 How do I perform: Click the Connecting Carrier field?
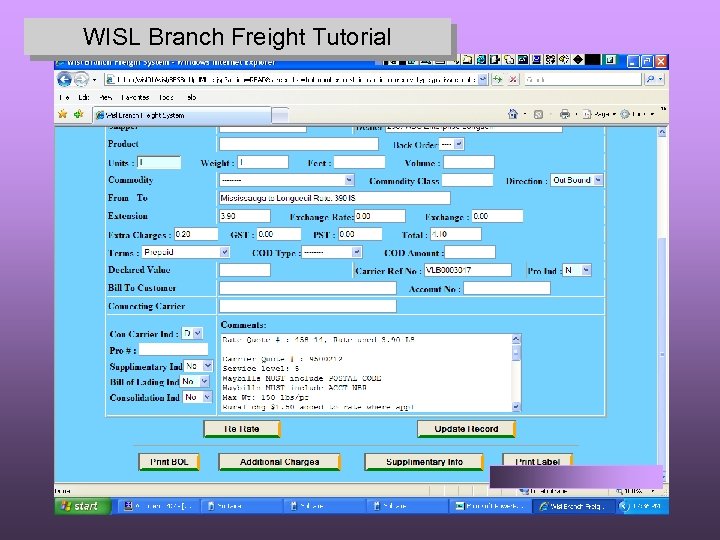point(308,306)
